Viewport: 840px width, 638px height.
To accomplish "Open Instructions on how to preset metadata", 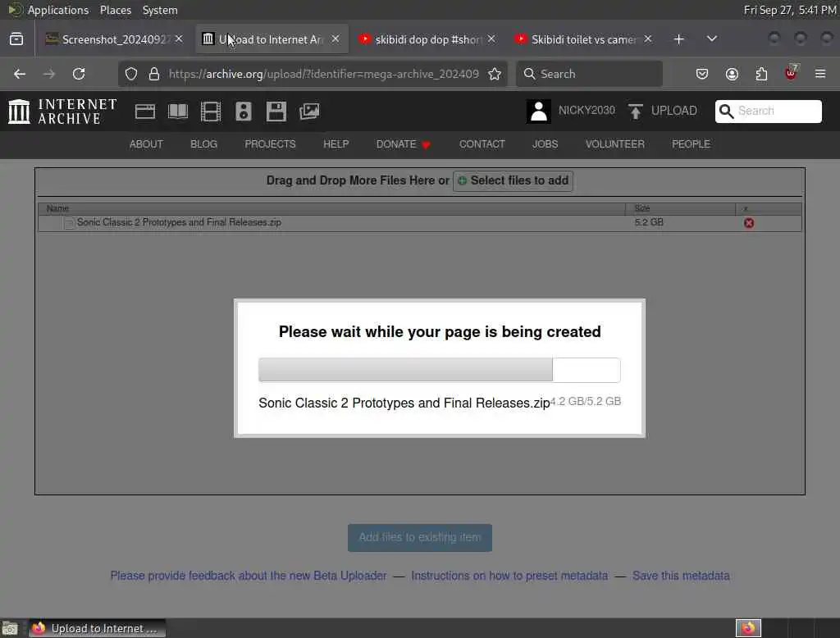I will [x=509, y=576].
